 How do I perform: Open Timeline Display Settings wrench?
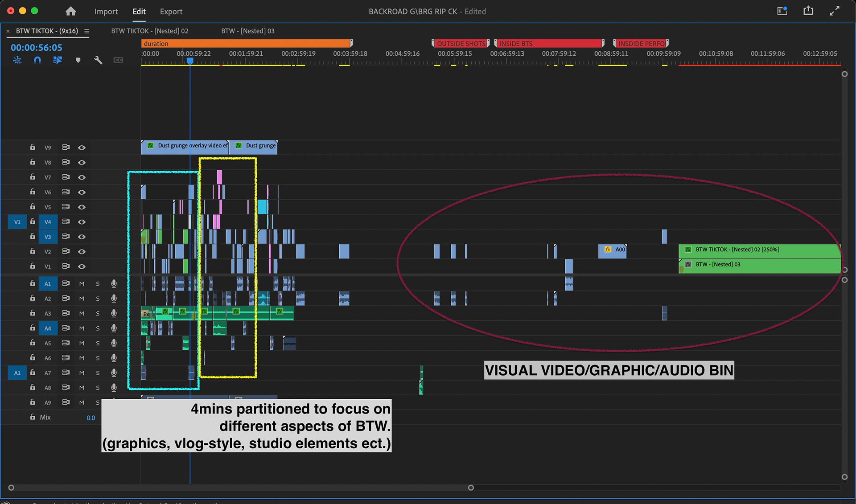point(98,60)
